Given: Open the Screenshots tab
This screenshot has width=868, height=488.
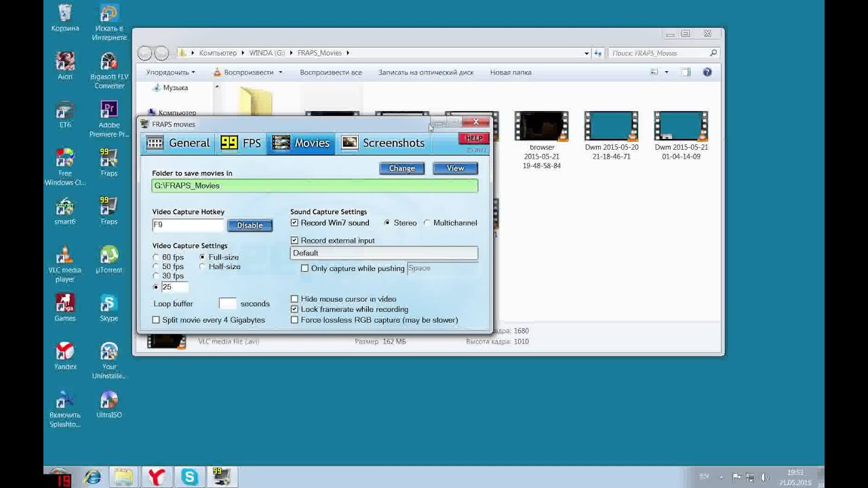Looking at the screenshot, I should (x=384, y=143).
